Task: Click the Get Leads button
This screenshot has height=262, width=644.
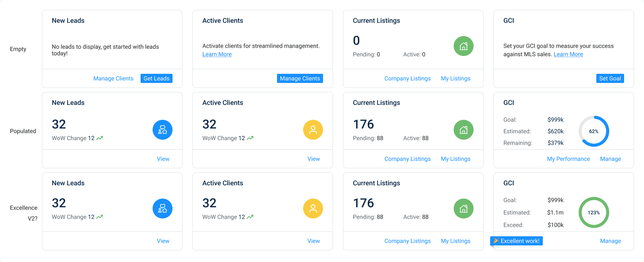Action: [x=156, y=78]
